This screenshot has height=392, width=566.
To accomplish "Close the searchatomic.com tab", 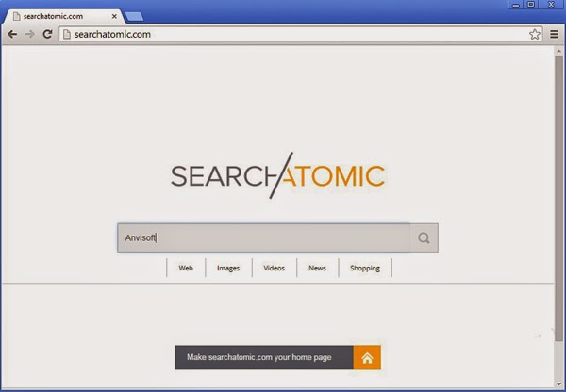I will pyautogui.click(x=114, y=16).
